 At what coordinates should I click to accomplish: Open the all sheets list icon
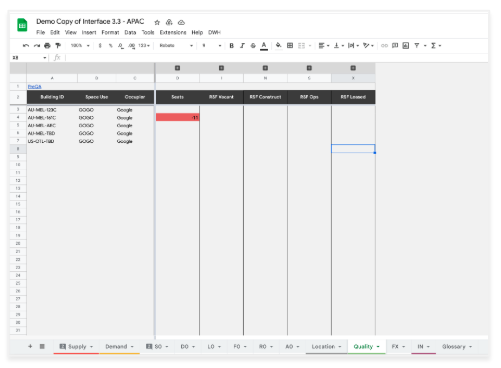point(42,346)
